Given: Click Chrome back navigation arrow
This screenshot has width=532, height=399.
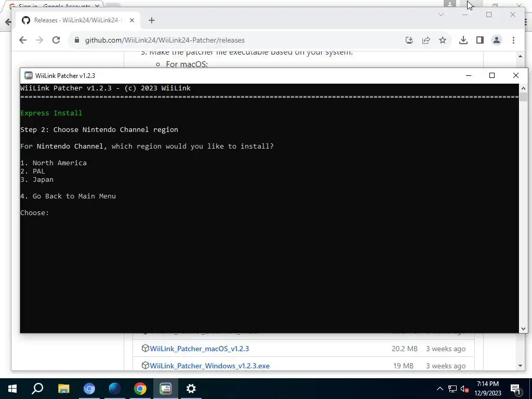Looking at the screenshot, I should [23, 40].
